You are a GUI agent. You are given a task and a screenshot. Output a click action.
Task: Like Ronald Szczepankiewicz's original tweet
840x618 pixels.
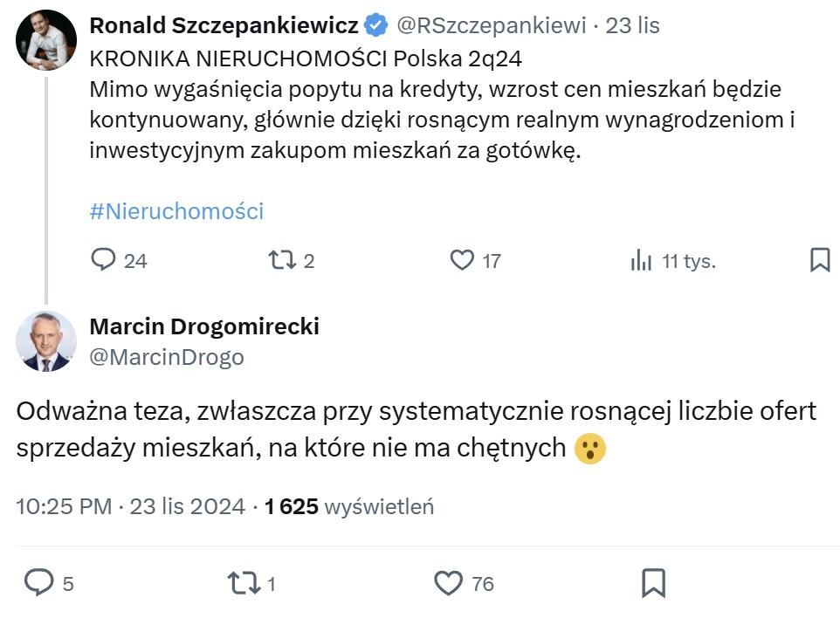(461, 259)
